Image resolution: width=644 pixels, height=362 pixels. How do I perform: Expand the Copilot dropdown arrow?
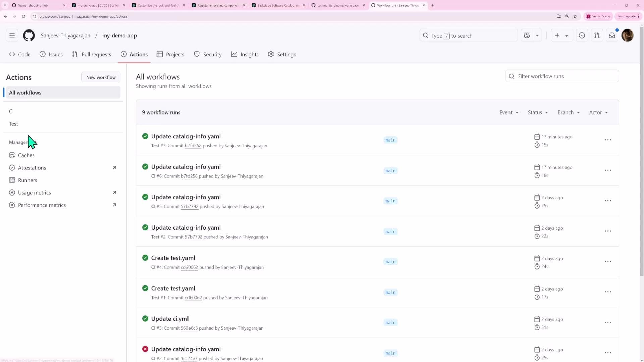click(x=537, y=35)
